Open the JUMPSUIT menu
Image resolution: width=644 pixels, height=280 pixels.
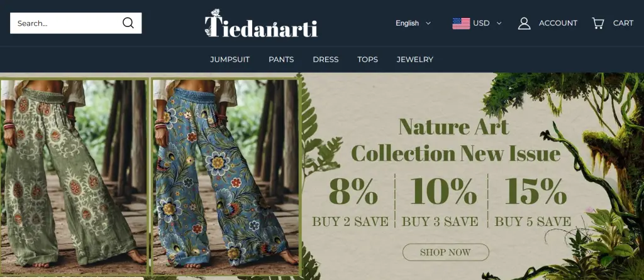click(230, 60)
